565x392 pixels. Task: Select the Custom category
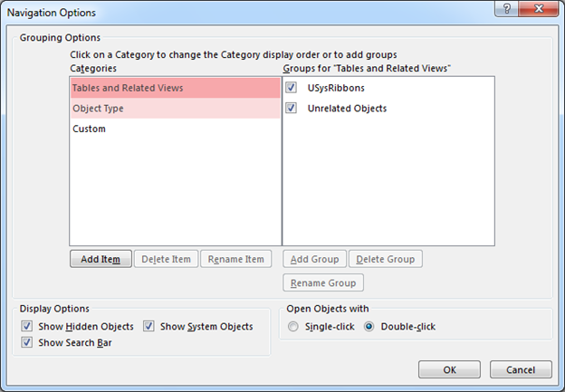click(x=175, y=129)
